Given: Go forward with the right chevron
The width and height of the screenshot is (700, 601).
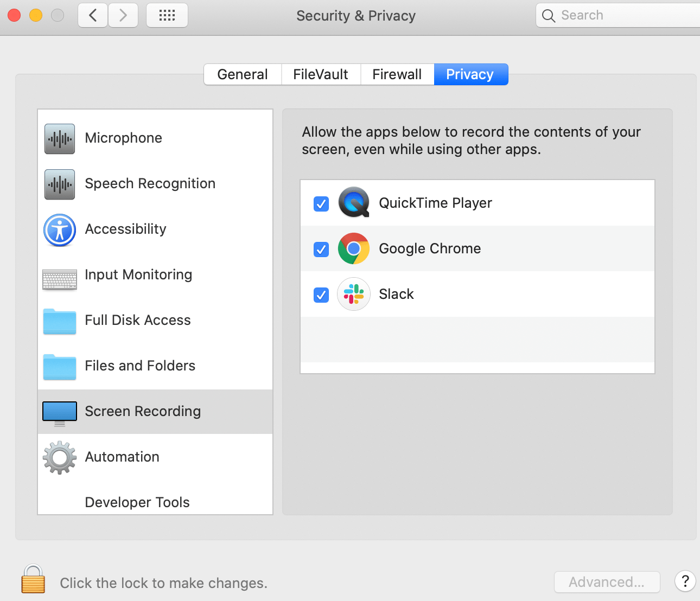Looking at the screenshot, I should (x=123, y=15).
